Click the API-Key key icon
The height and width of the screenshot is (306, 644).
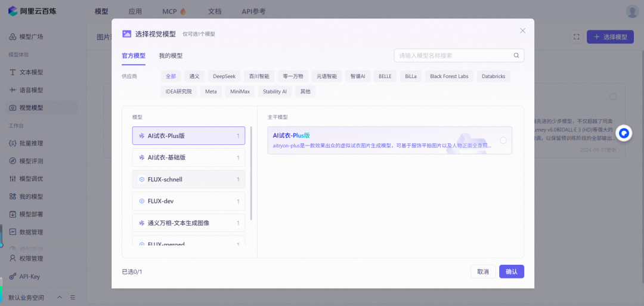(x=13, y=276)
